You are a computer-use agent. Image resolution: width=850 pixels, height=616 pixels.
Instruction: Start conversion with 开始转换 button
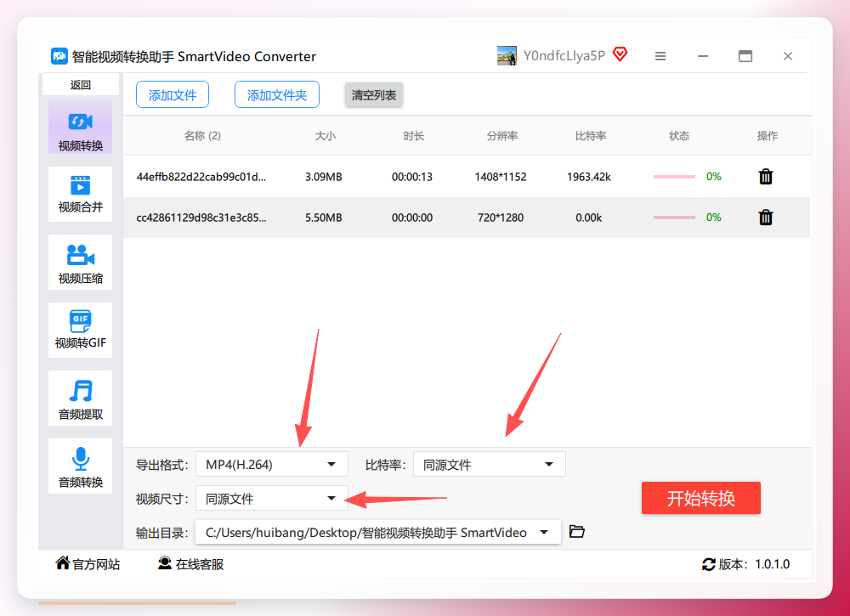click(701, 498)
